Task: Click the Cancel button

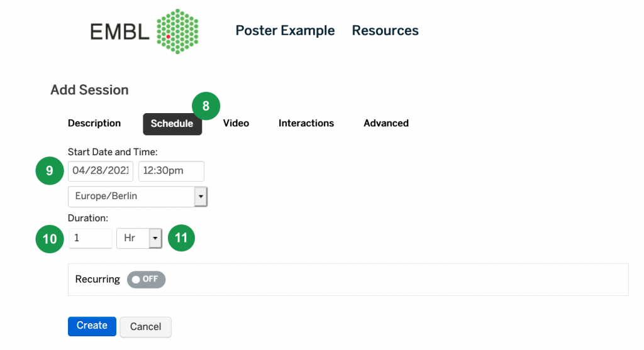Action: coord(146,327)
